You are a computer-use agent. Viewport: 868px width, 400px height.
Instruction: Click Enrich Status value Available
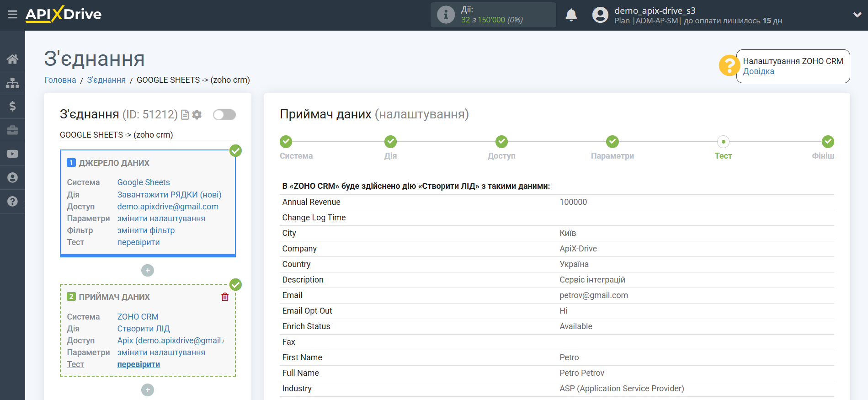tap(576, 326)
